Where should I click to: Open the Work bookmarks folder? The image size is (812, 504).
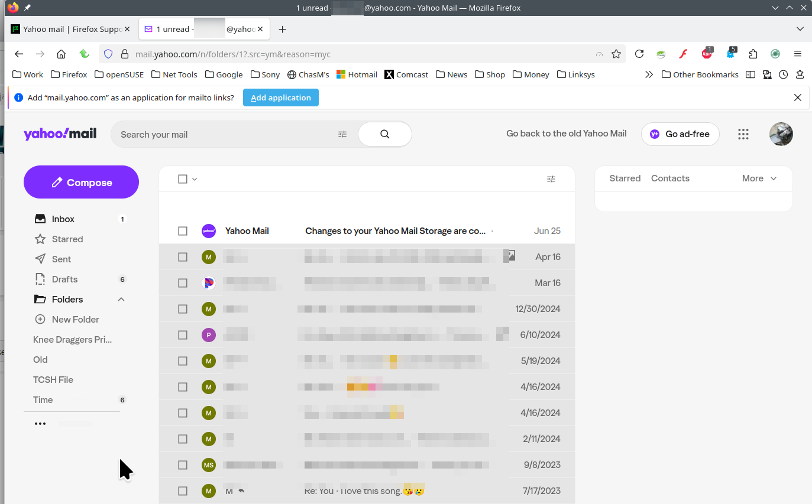coord(28,74)
